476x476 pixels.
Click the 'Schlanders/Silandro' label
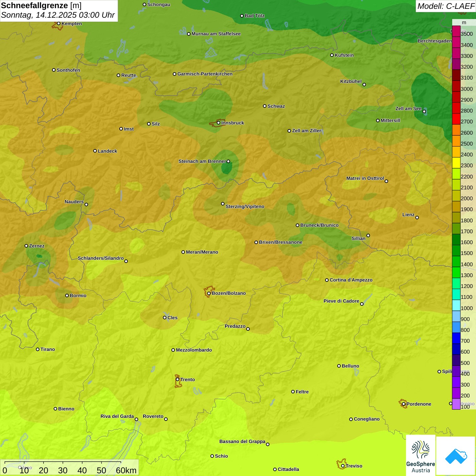click(101, 258)
